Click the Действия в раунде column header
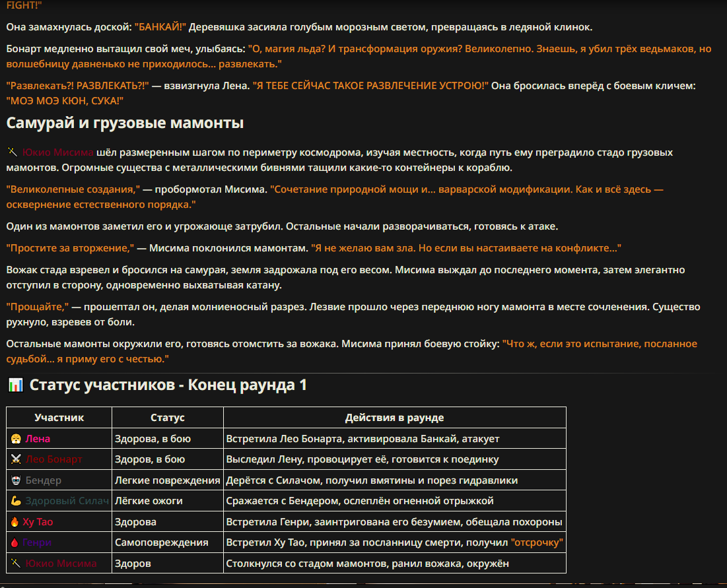Screen dimensions: 727x588 point(395,418)
